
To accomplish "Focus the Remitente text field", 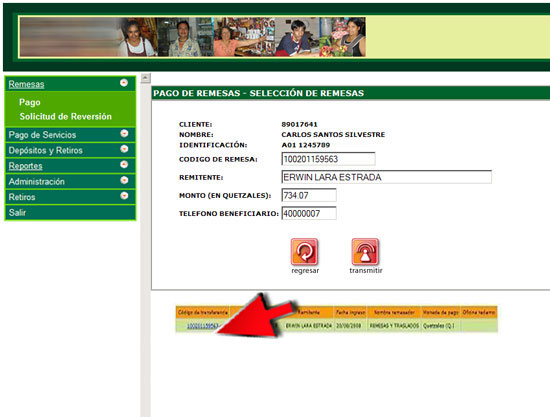I will tap(387, 177).
